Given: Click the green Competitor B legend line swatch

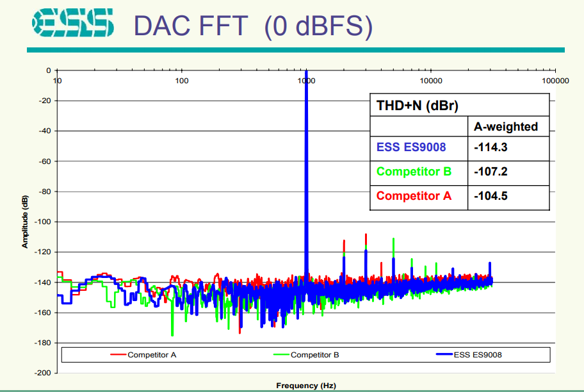Looking at the screenshot, I should click(282, 355).
